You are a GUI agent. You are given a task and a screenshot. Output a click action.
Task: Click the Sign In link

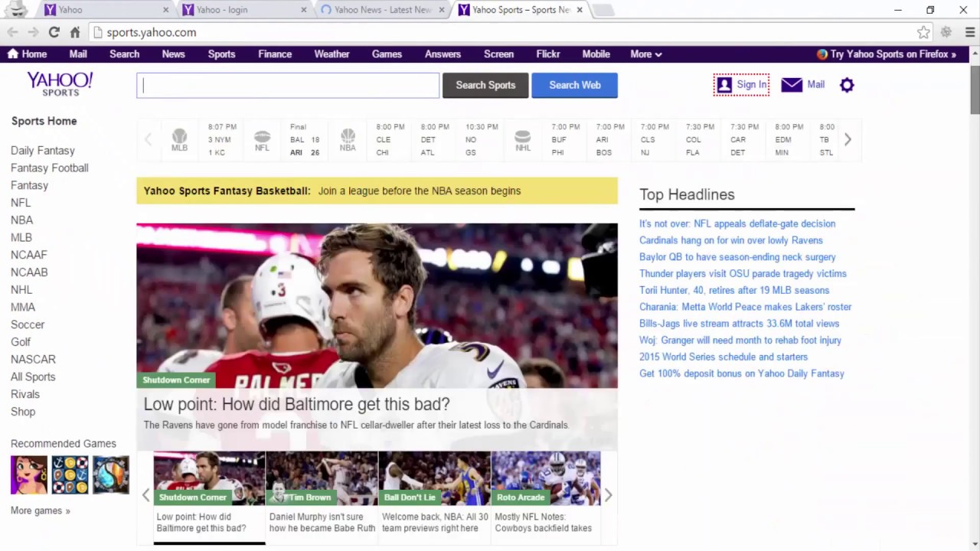741,85
